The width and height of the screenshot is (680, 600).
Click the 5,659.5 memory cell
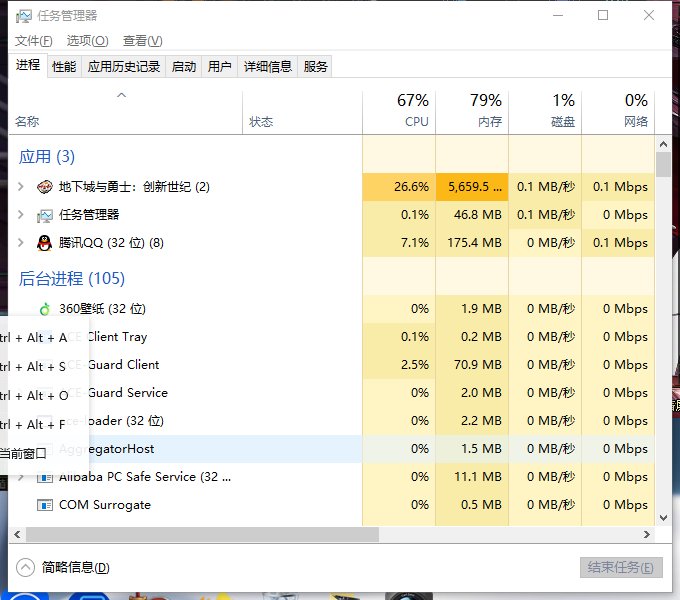(472, 187)
